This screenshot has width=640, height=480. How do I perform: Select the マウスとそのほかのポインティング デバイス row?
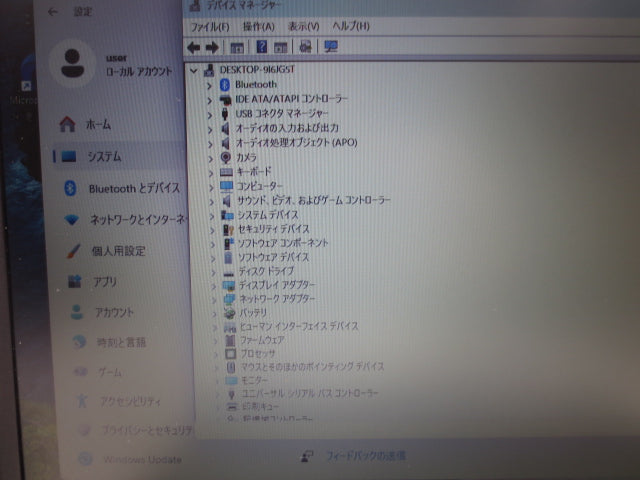(x=305, y=367)
